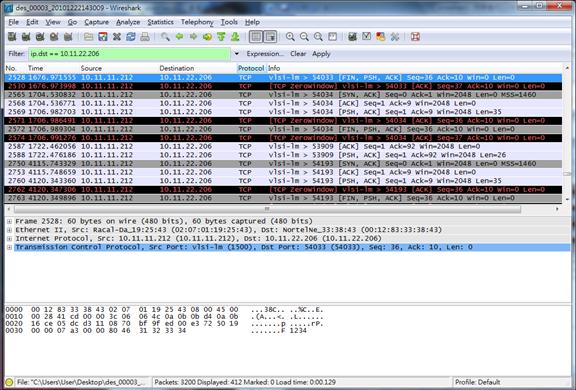Jump to the first packet
The width and height of the screenshot is (576, 390).
(x=221, y=37)
